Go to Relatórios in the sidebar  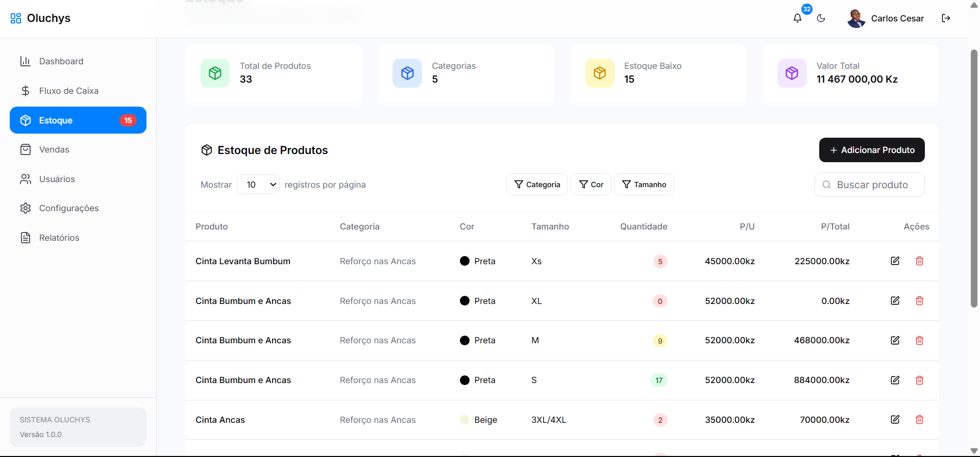[59, 238]
